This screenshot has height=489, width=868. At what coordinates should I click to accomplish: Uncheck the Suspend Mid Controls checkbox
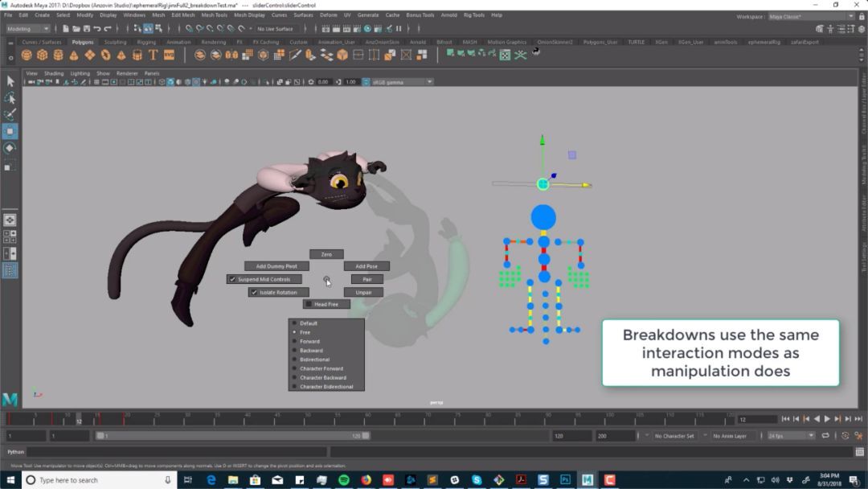232,279
